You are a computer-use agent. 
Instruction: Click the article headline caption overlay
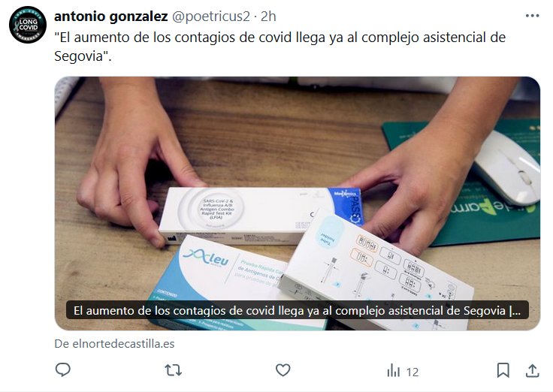pyautogui.click(x=298, y=310)
